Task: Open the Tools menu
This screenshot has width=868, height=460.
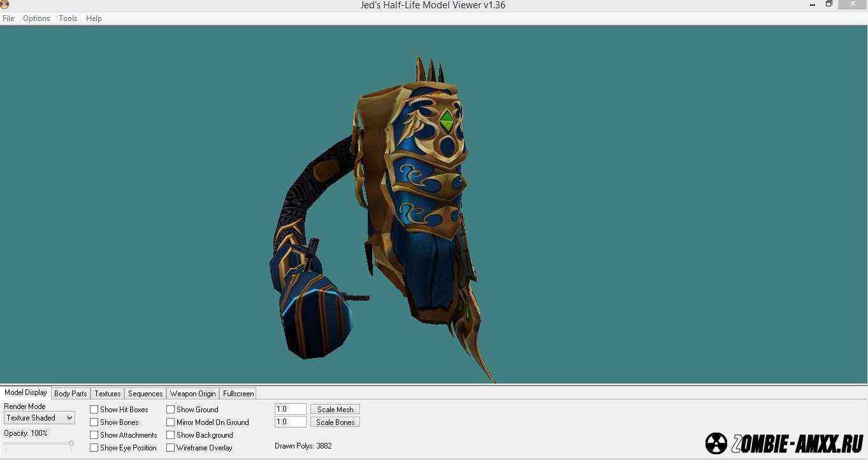Action: click(x=68, y=18)
